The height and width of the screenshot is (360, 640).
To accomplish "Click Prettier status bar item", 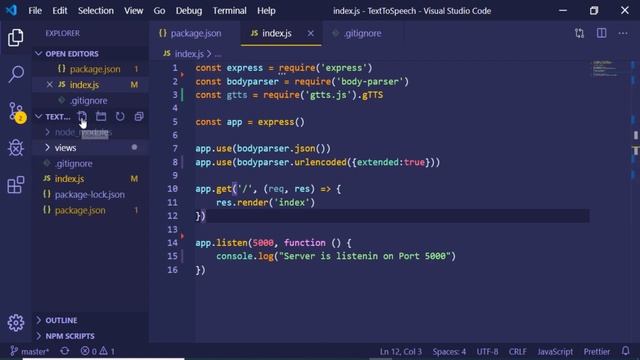I will 596,351.
